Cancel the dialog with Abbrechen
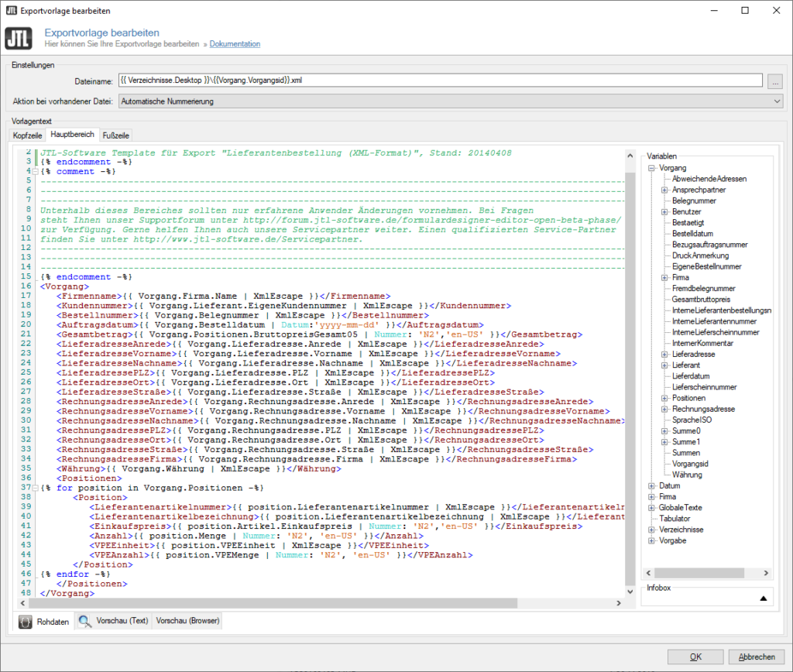The width and height of the screenshot is (793, 672). 755,656
